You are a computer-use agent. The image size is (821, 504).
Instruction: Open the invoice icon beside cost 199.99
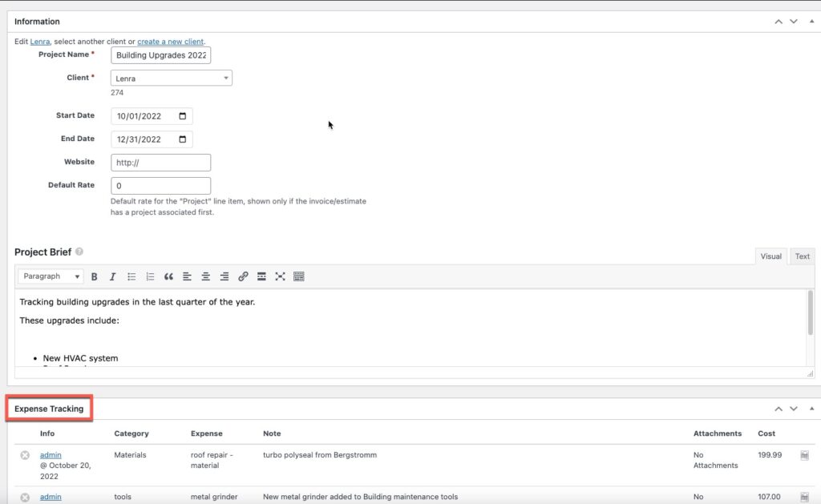pos(804,454)
